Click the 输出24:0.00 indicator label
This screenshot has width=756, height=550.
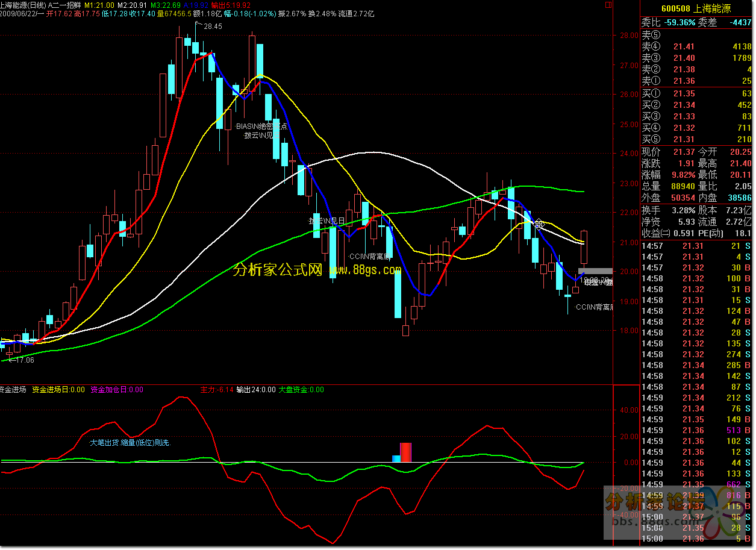point(256,390)
